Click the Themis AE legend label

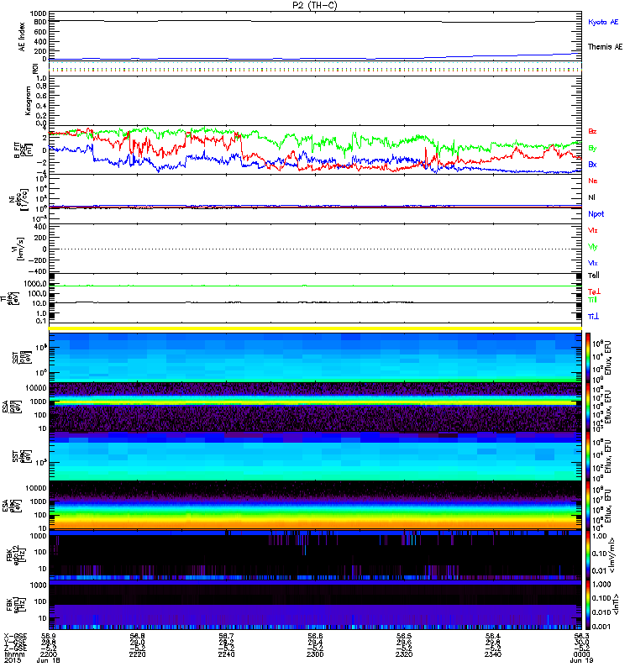point(605,47)
